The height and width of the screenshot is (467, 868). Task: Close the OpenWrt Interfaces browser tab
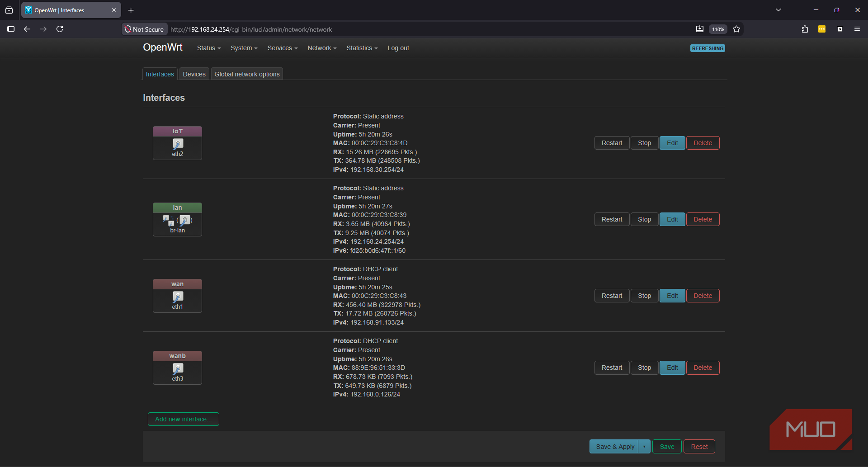pyautogui.click(x=113, y=10)
